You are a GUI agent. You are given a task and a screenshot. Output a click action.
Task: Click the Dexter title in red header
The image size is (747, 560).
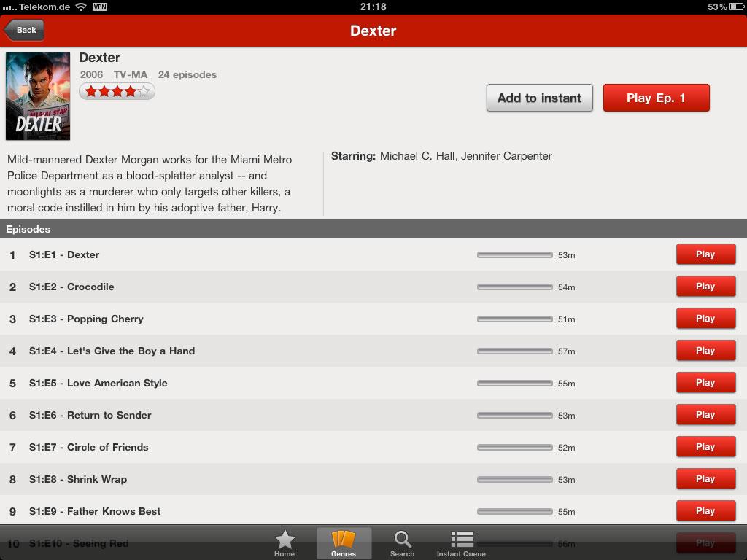[x=373, y=31]
